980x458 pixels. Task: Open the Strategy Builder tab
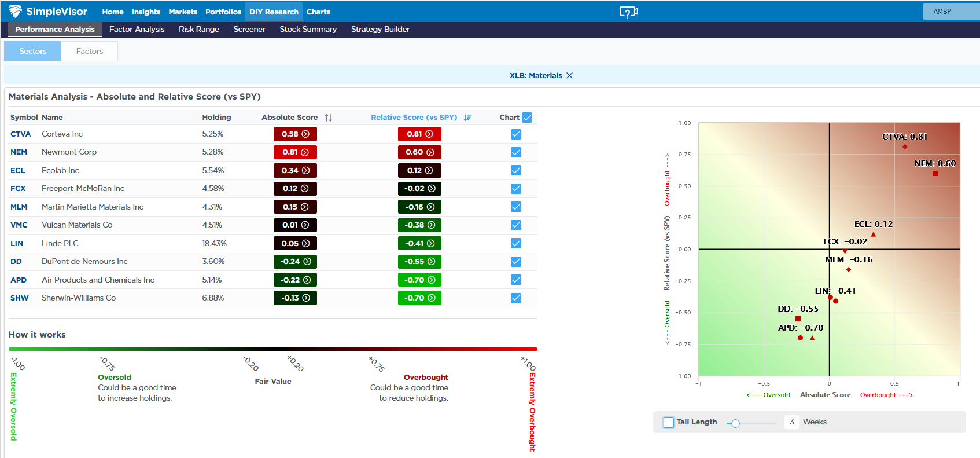coord(380,29)
